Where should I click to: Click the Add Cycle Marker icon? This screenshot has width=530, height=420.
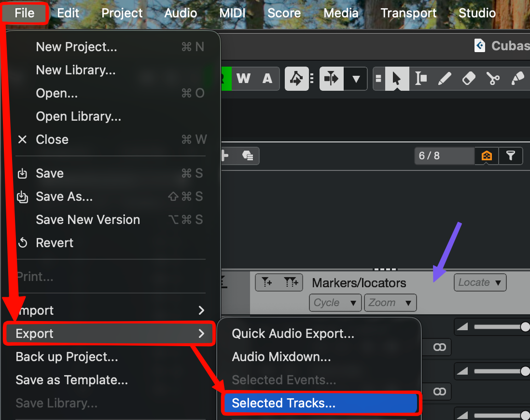tap(291, 282)
